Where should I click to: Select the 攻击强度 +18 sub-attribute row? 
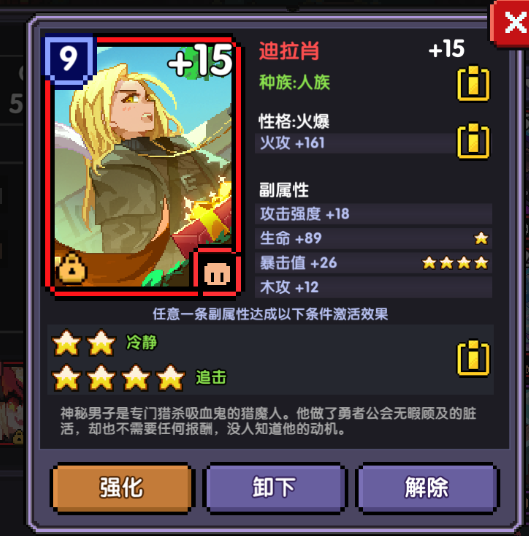pos(374,214)
